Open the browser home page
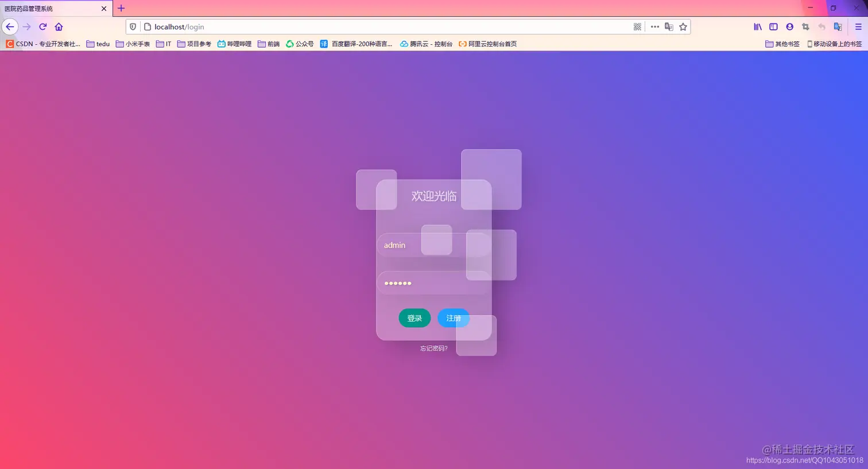Viewport: 868px width, 469px height. 59,27
